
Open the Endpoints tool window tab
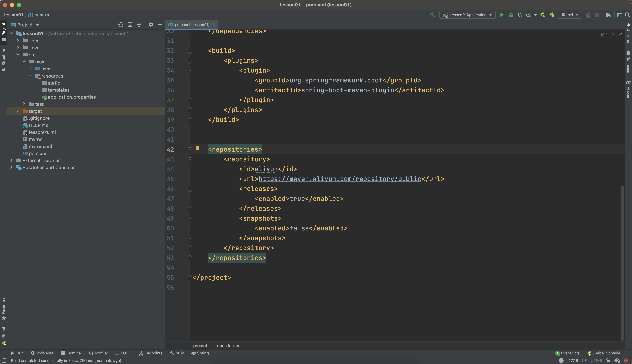tap(150, 353)
